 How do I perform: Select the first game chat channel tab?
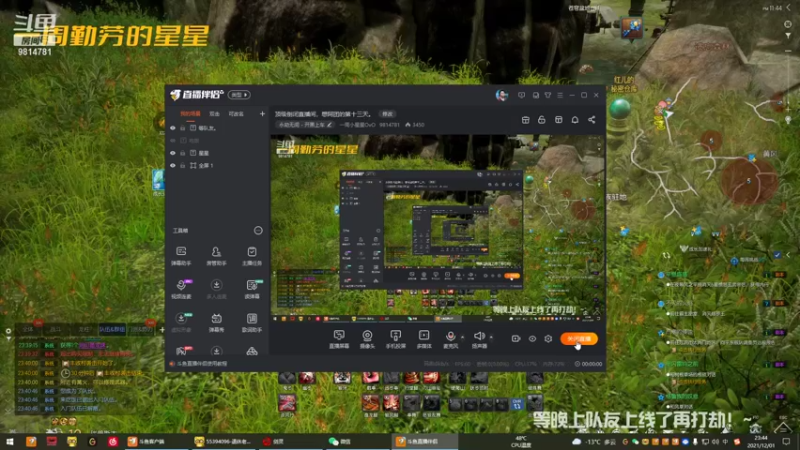click(x=28, y=330)
